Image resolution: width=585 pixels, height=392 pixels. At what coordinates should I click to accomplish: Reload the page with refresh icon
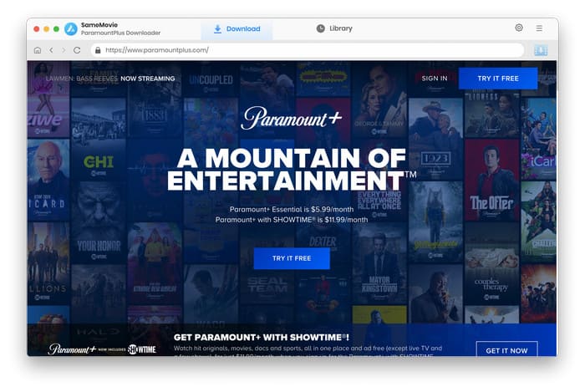pyautogui.click(x=77, y=50)
